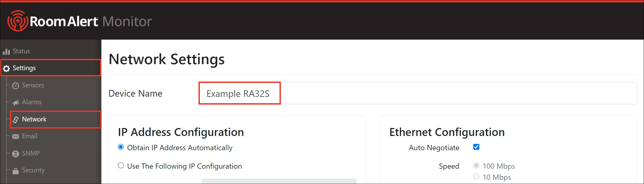644x184 pixels.
Task: Click the Security padlock icon
Action: [16, 171]
